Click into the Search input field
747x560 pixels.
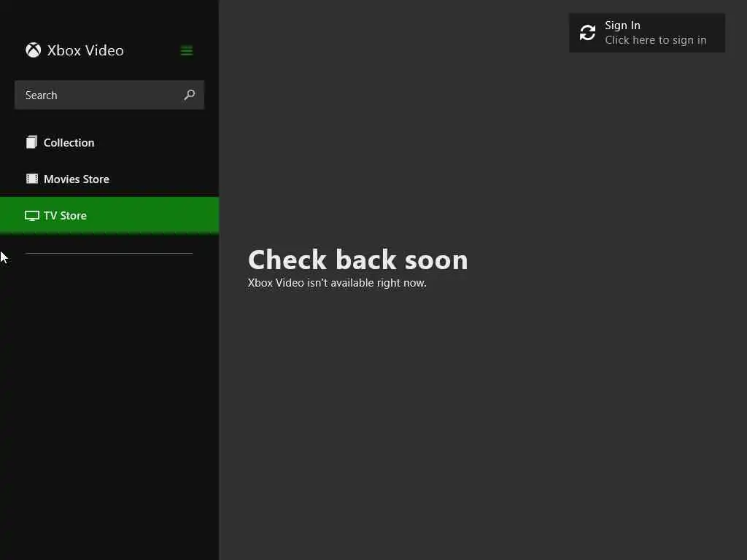[x=109, y=95]
